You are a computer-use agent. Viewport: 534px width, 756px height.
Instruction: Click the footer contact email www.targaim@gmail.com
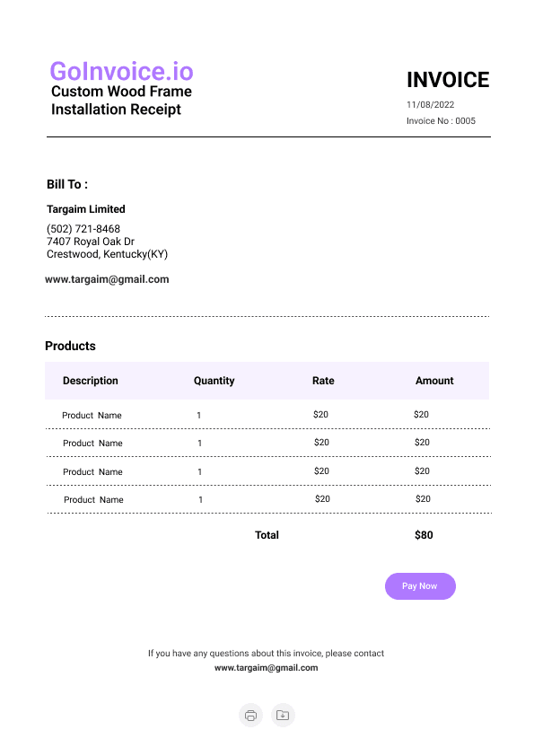click(266, 668)
